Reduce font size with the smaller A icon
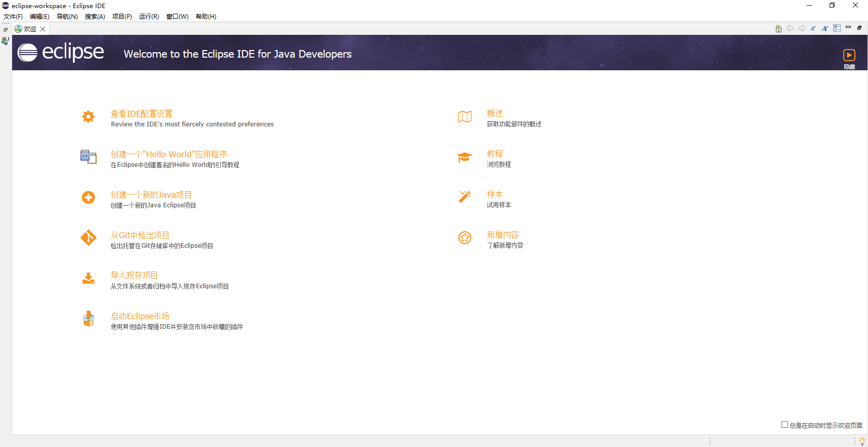This screenshot has width=868, height=447. [813, 28]
